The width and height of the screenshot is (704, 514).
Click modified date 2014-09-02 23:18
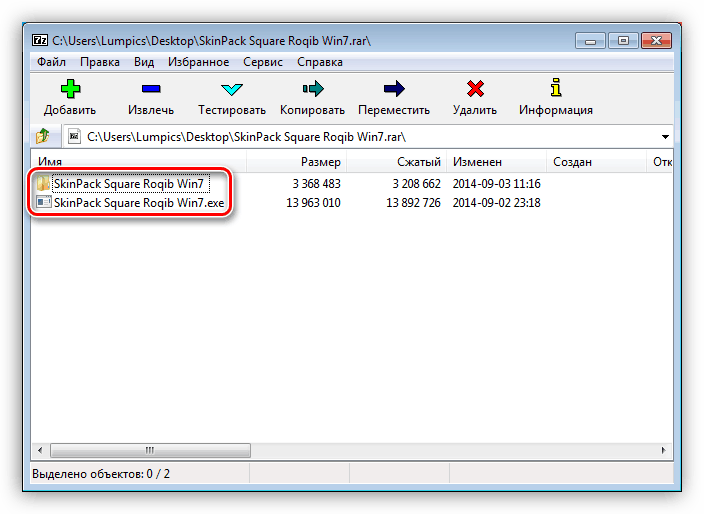pyautogui.click(x=497, y=203)
